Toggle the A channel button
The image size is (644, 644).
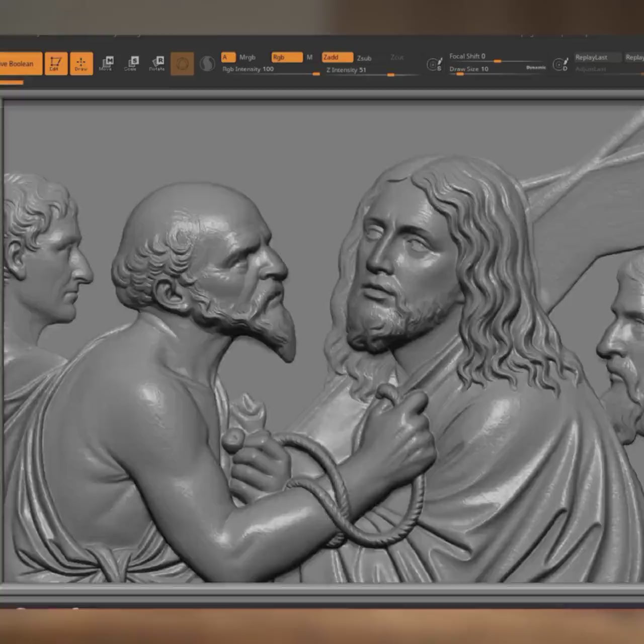(x=228, y=57)
